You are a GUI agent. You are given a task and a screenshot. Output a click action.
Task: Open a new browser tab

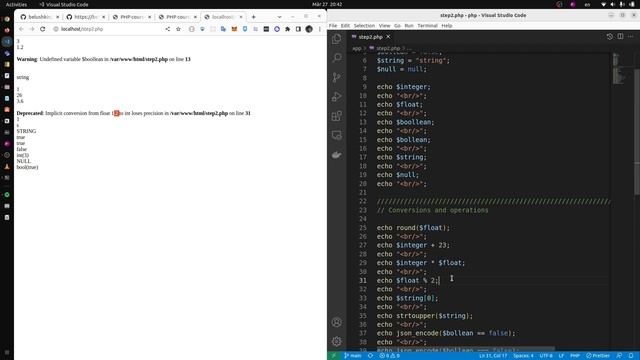[x=253, y=17]
